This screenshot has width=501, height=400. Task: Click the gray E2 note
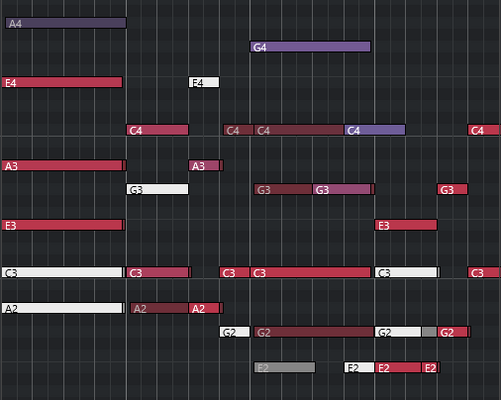pyautogui.click(x=285, y=367)
